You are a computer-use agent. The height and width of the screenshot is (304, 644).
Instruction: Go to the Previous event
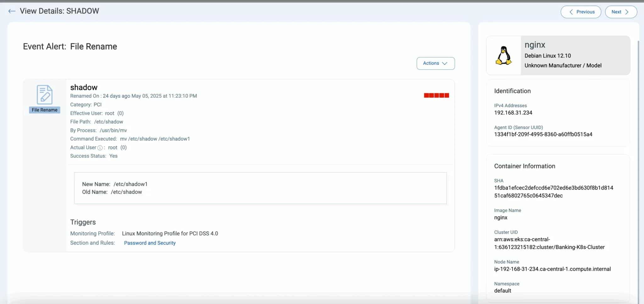[580, 12]
